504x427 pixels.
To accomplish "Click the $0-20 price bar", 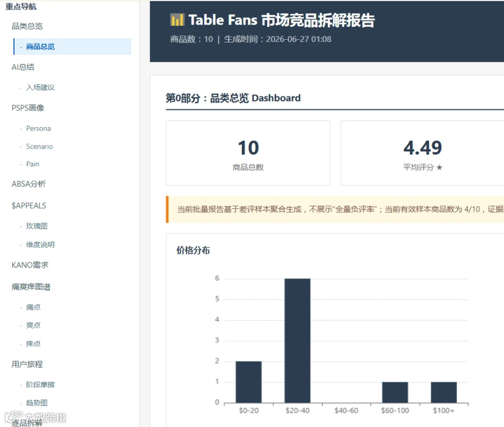I will coord(249,382).
